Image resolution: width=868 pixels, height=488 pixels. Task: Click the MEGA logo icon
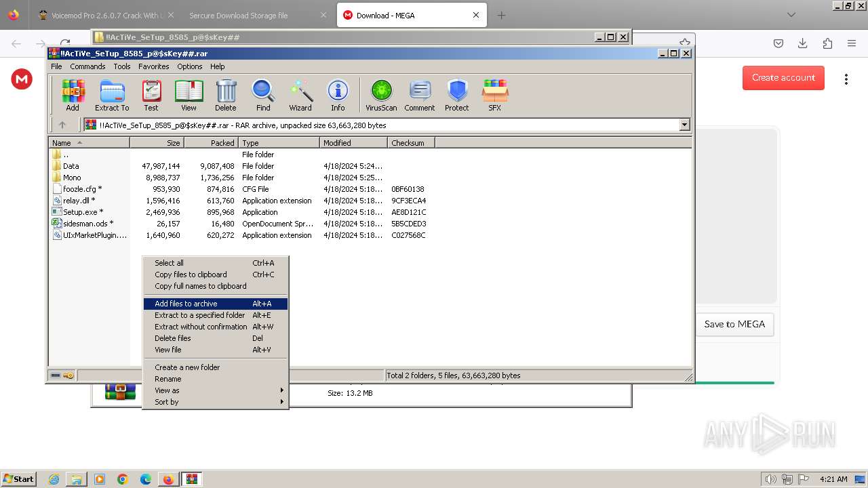22,79
